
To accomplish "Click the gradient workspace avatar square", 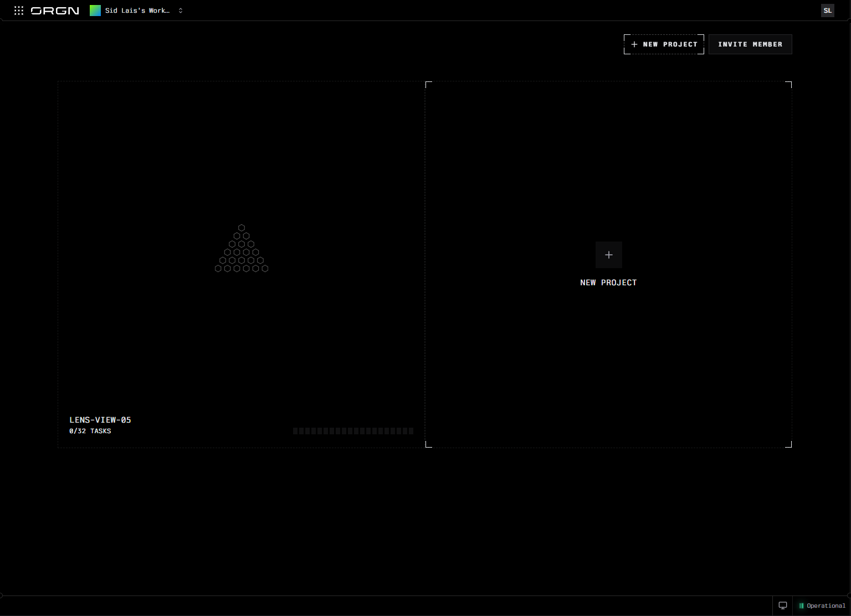I will [95, 11].
